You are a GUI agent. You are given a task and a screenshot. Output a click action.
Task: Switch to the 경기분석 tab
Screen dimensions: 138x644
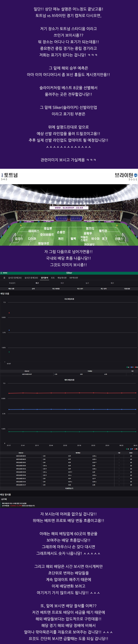pos(45,278)
